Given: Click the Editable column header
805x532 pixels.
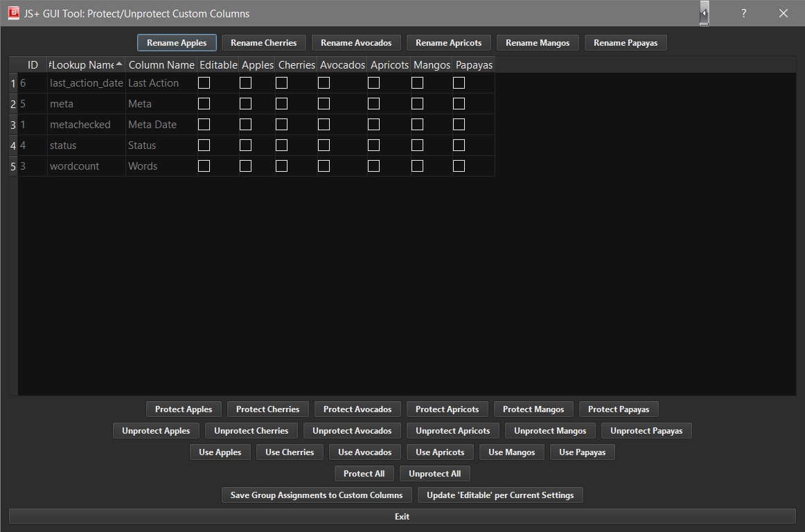Looking at the screenshot, I should (x=218, y=64).
